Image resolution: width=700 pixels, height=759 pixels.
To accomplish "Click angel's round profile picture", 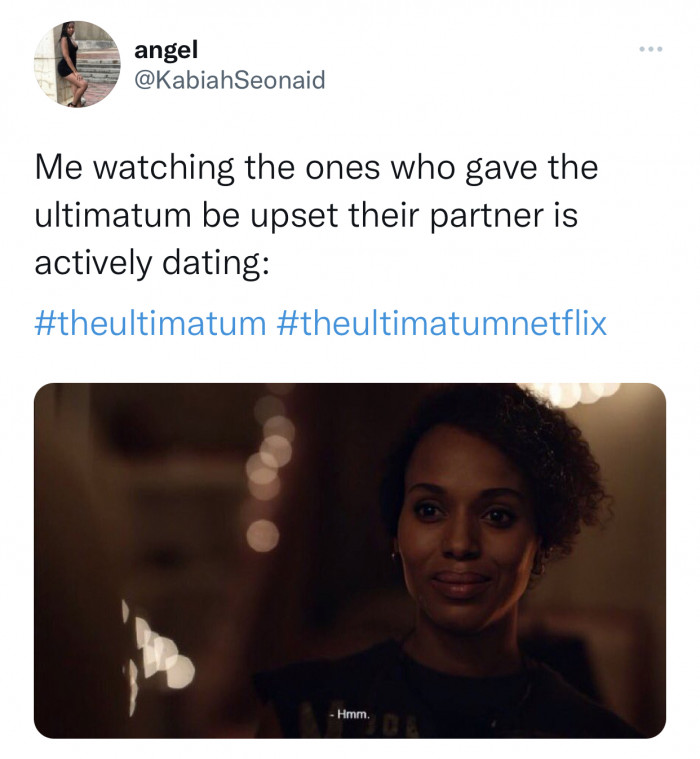I will coord(77,64).
